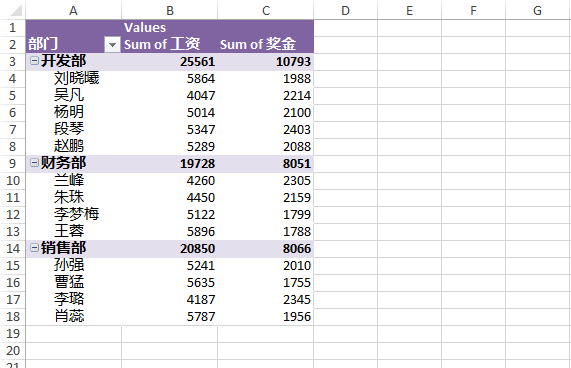
Task: Select column F header
Action: (x=473, y=10)
